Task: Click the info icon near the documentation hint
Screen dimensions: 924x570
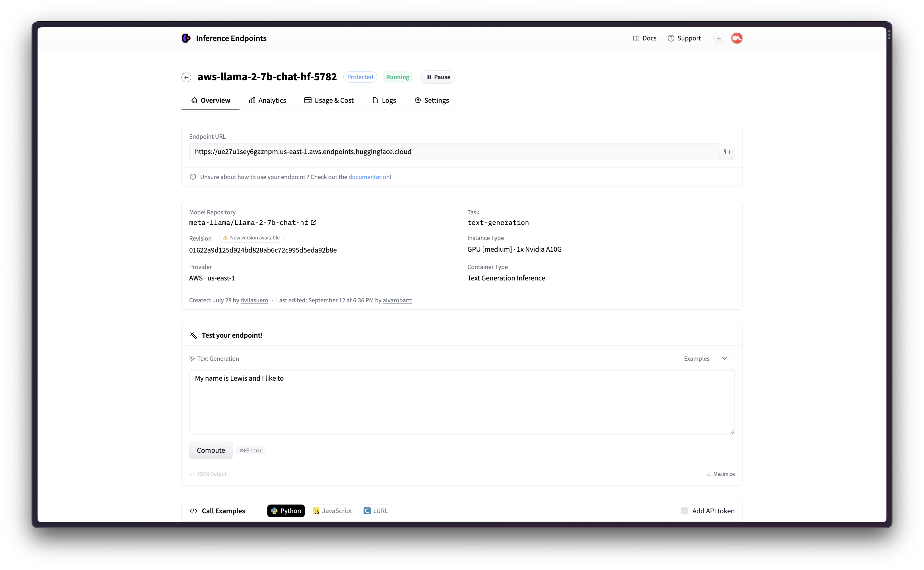Action: click(x=193, y=177)
